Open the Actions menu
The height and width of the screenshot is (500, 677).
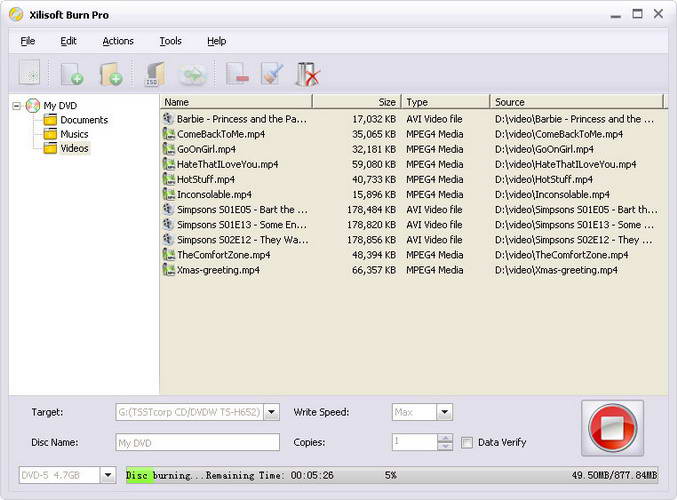tap(118, 41)
